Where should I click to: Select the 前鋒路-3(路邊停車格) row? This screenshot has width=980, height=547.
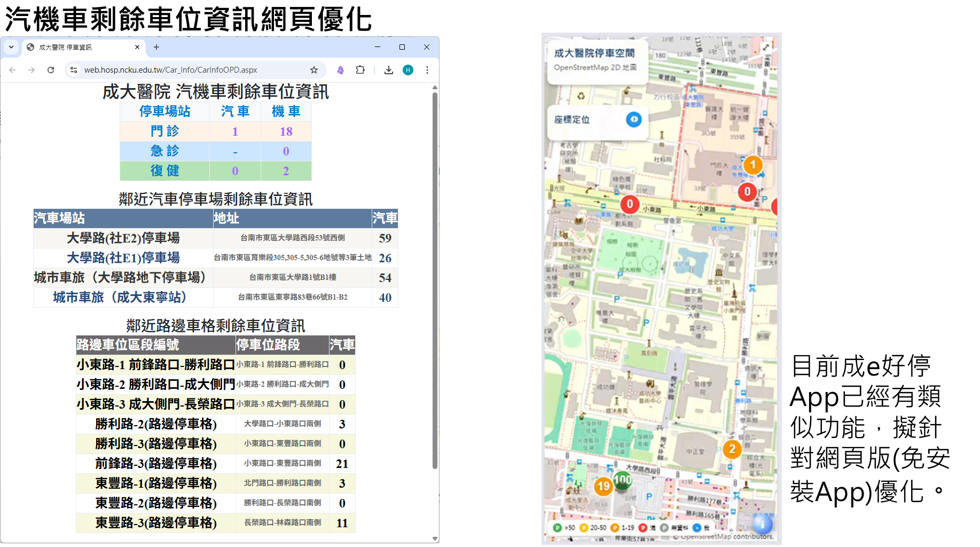pyautogui.click(x=216, y=463)
